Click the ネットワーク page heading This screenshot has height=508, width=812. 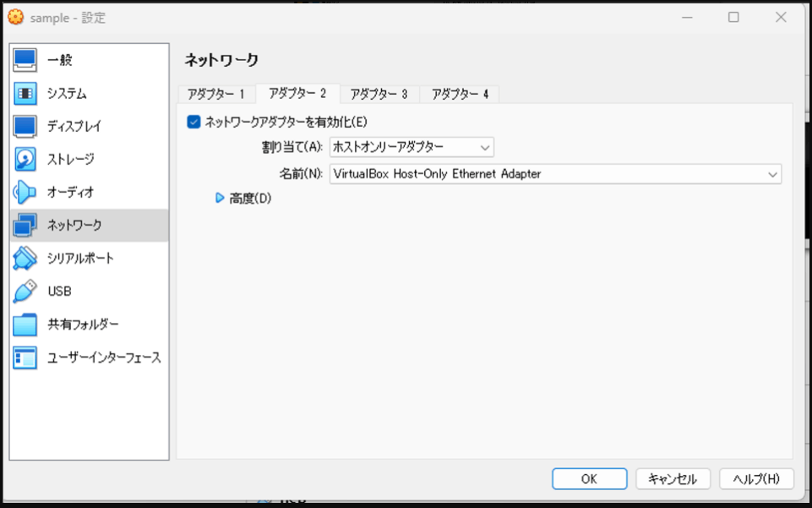coord(221,60)
